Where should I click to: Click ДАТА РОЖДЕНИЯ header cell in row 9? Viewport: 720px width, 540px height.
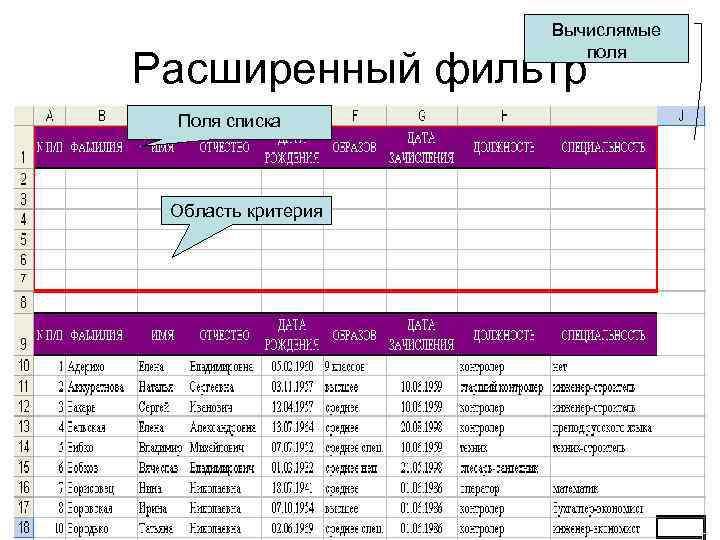tap(292, 335)
